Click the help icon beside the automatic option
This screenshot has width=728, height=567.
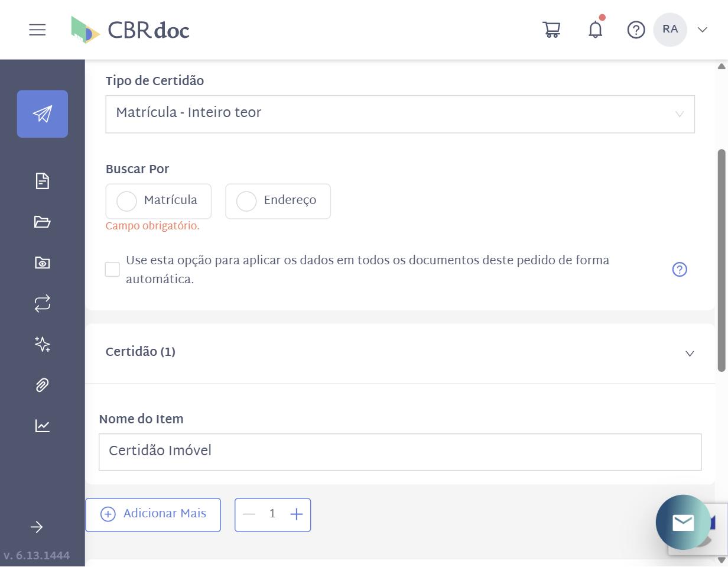[680, 270]
